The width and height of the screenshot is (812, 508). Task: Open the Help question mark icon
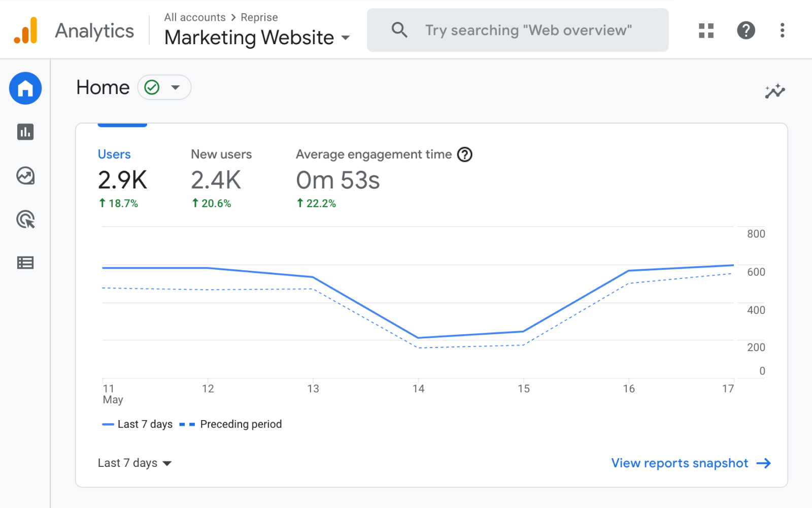click(x=746, y=30)
